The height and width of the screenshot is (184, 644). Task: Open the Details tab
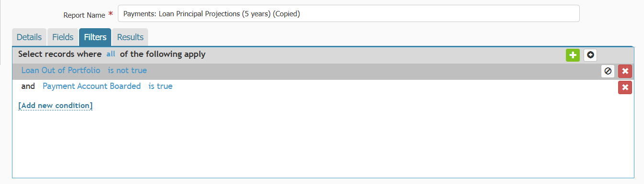29,37
